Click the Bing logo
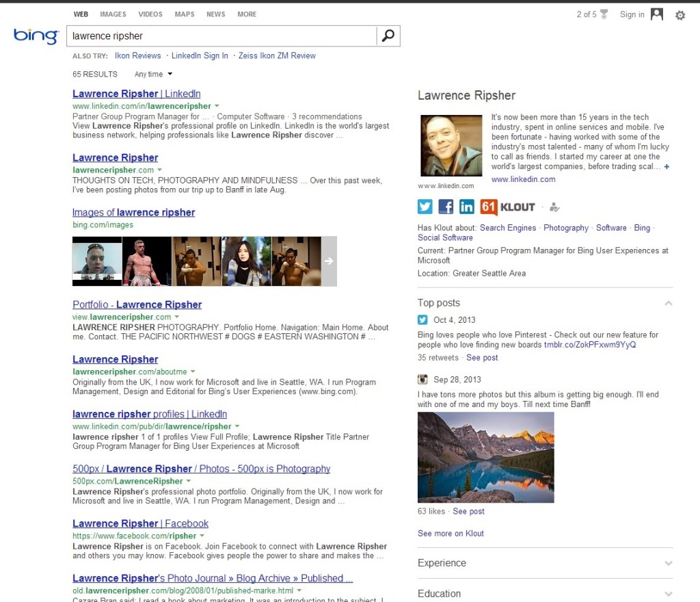Viewport: 700px width, 602px height. pyautogui.click(x=36, y=36)
